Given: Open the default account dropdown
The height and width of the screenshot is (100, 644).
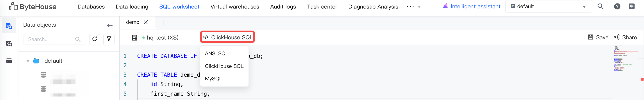Looking at the screenshot, I should pyautogui.click(x=549, y=7).
